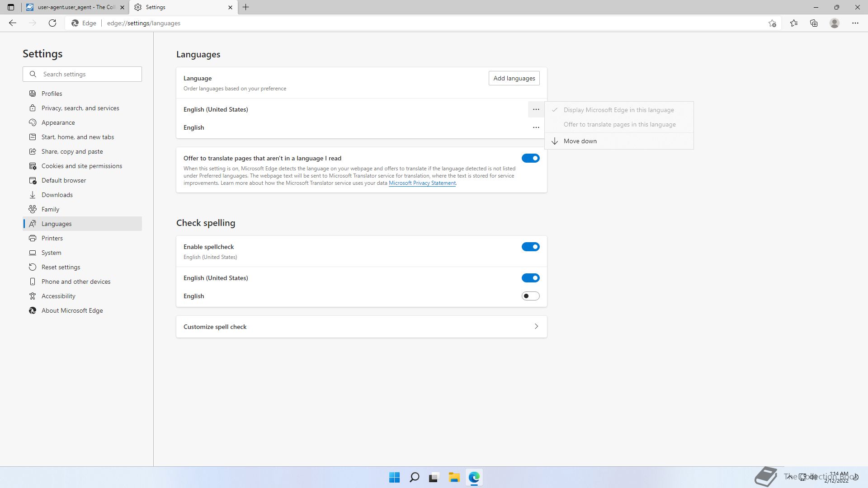Enable spellcheck for English
The width and height of the screenshot is (868, 488).
(x=531, y=296)
